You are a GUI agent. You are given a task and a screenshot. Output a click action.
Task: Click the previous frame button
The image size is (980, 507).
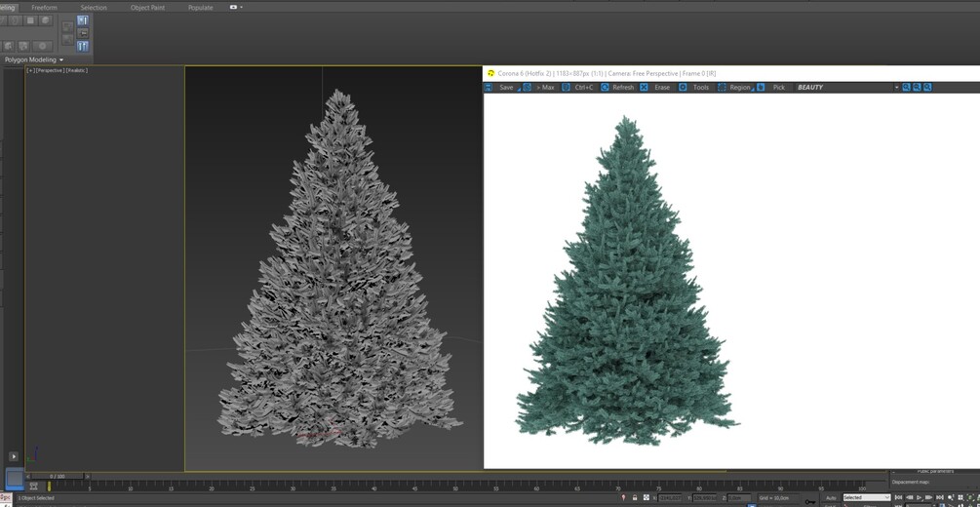[908, 497]
